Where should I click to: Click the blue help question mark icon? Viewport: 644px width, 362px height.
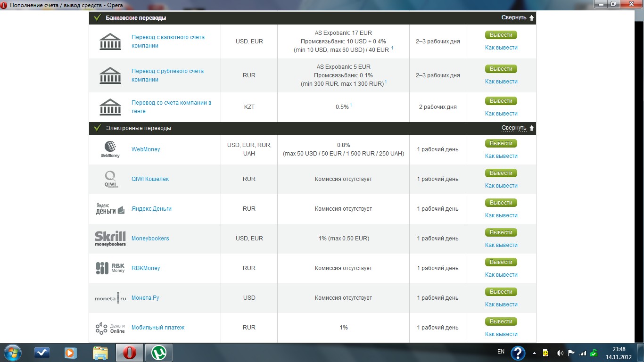pos(518,353)
